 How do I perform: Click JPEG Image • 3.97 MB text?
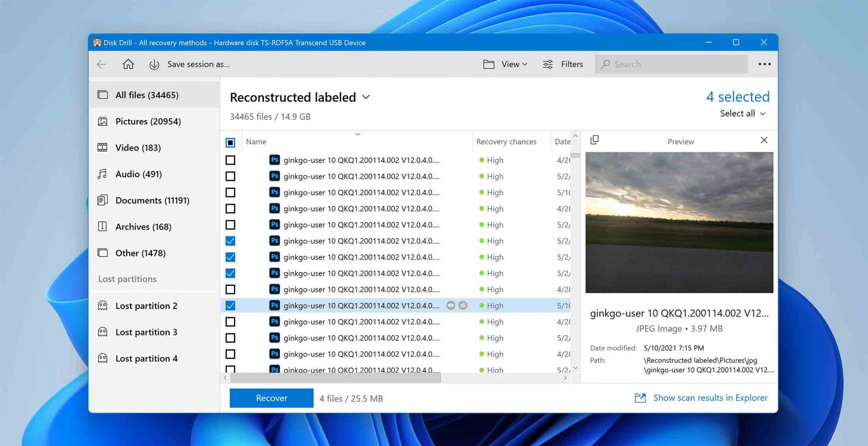click(x=679, y=329)
